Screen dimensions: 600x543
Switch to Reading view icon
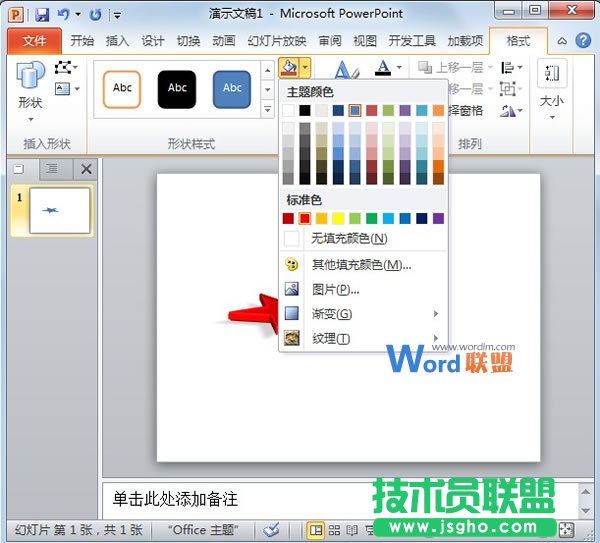tap(352, 530)
